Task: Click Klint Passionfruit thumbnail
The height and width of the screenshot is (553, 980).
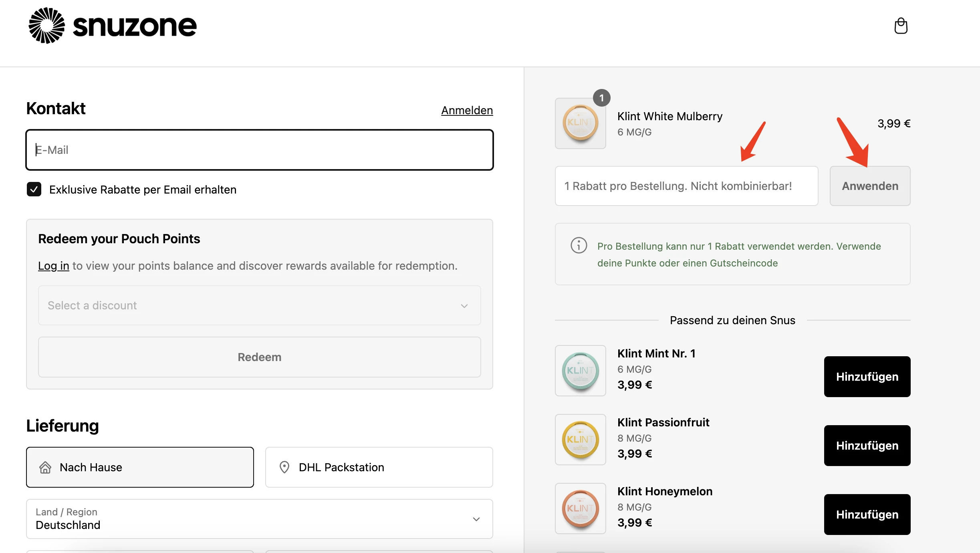Action: click(580, 440)
